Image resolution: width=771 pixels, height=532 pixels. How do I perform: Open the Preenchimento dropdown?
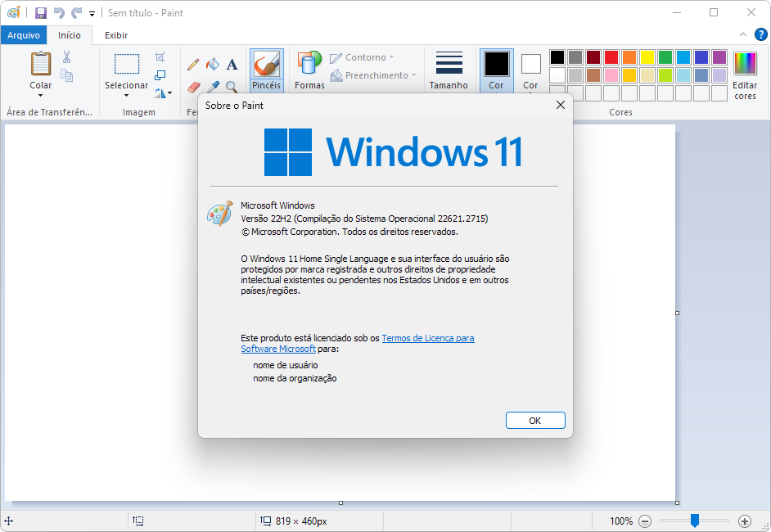(x=373, y=75)
